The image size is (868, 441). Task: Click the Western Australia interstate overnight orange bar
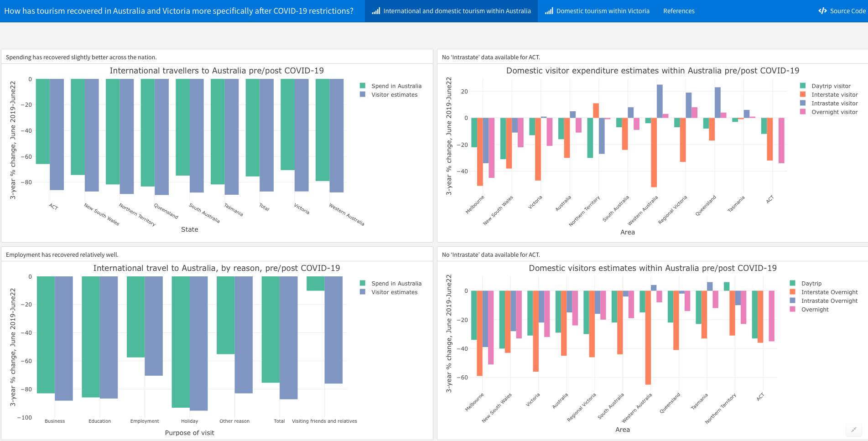point(648,337)
